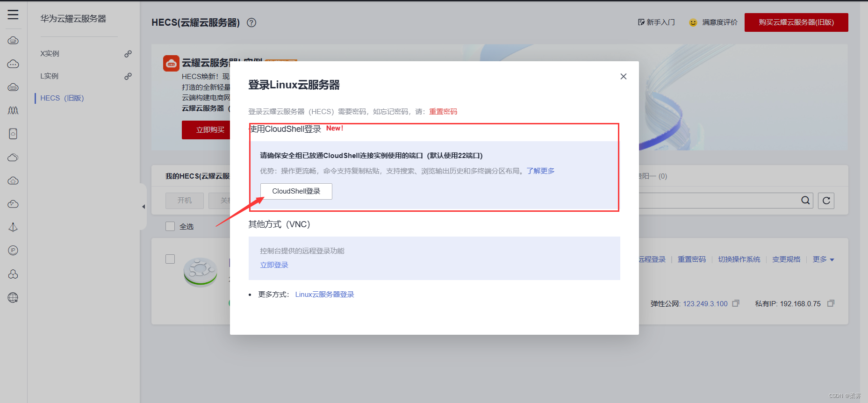Click the 满意度评价 link

[x=720, y=22]
